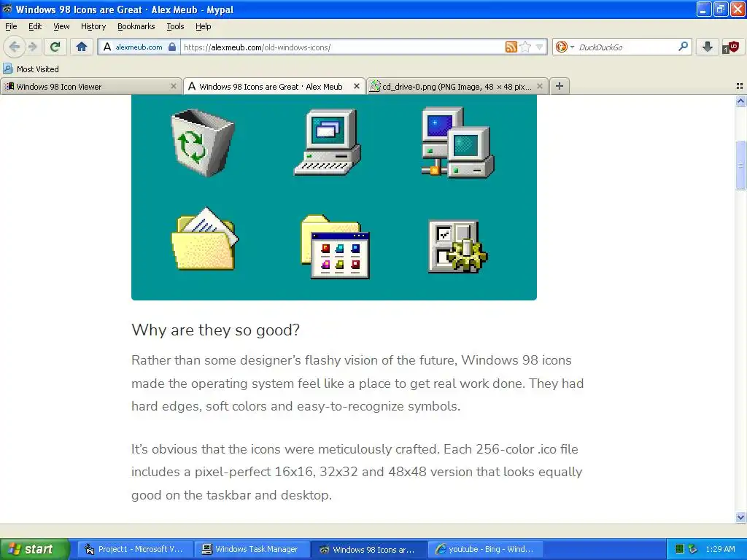The width and height of the screenshot is (747, 560).
Task: Open the Edit menu
Action: 35,26
